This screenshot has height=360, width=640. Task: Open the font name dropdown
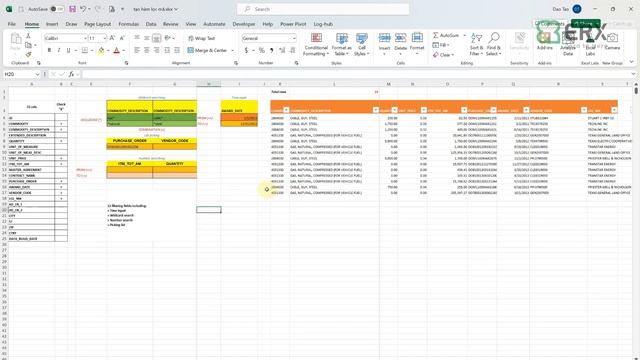[x=85, y=38]
